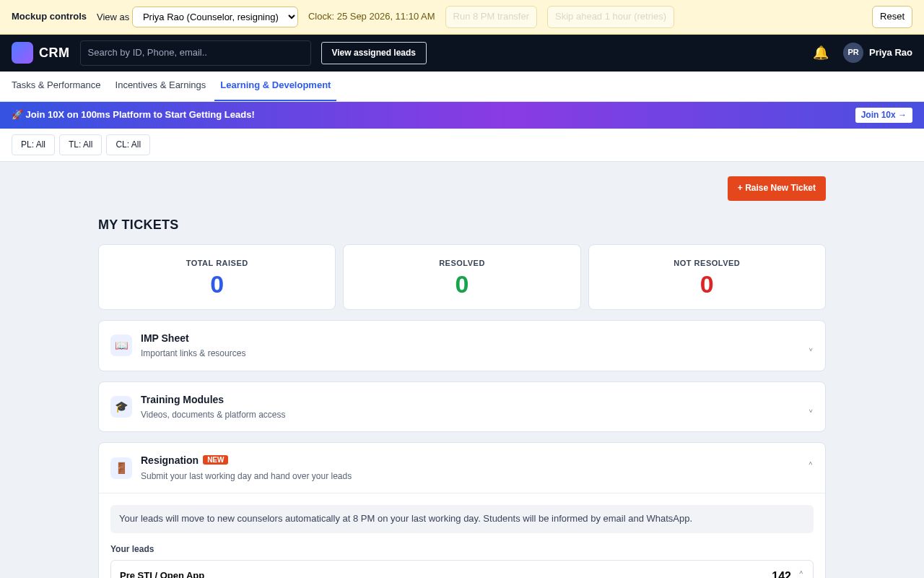Select the Learning & Development tab
This screenshot has width=924, height=578.
(276, 85)
